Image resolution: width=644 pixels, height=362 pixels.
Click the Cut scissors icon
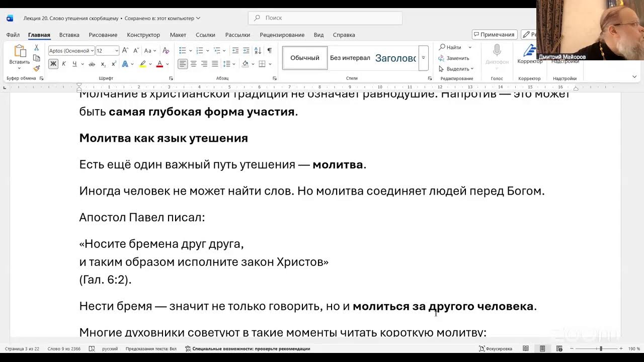click(36, 48)
